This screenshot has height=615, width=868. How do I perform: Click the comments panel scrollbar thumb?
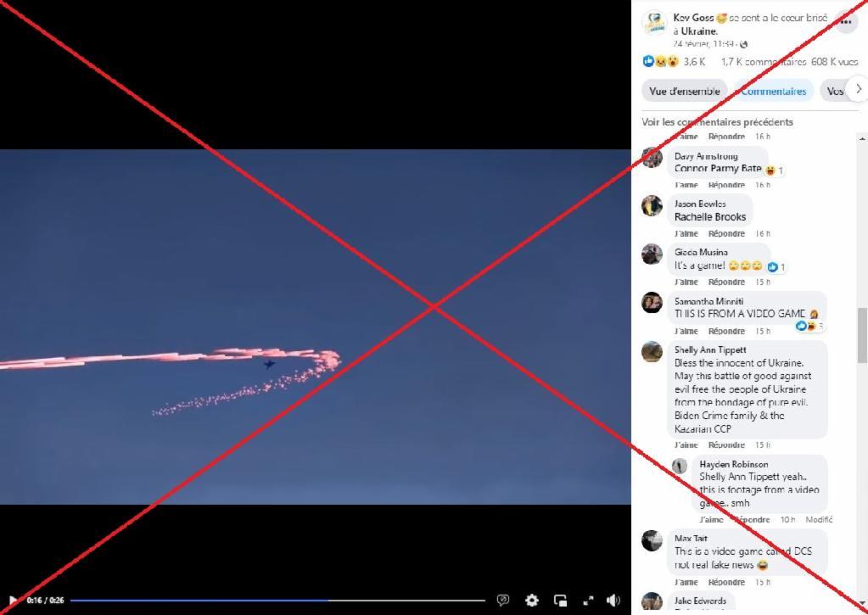pos(862,335)
